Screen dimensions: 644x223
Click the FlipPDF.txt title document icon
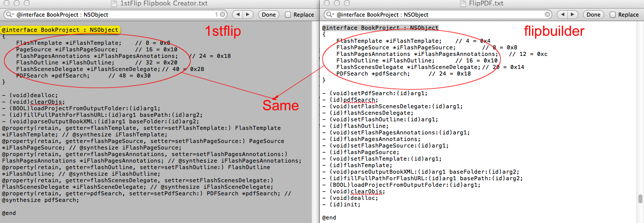[463, 4]
